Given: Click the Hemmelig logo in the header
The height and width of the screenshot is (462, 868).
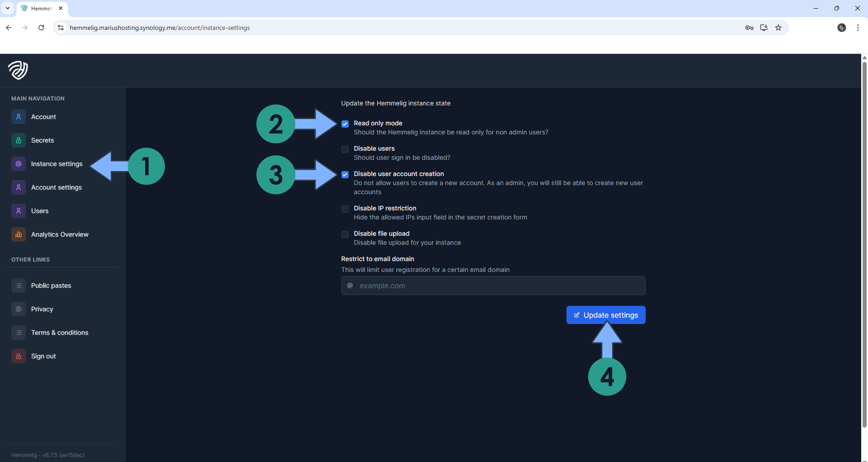Looking at the screenshot, I should pyautogui.click(x=18, y=70).
